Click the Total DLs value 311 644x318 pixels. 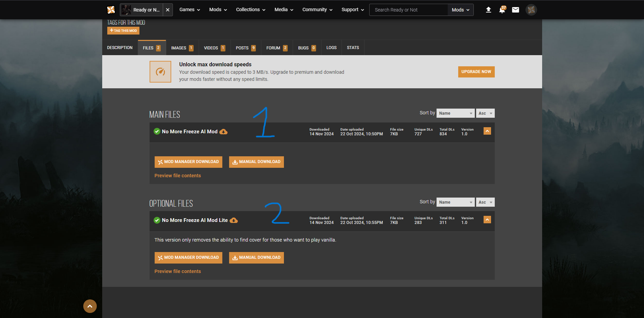point(443,223)
